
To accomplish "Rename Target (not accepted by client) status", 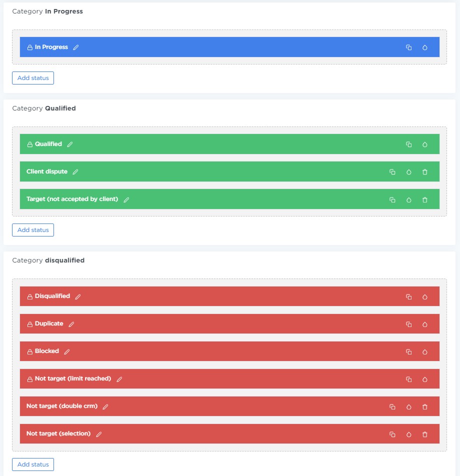I will click(126, 199).
